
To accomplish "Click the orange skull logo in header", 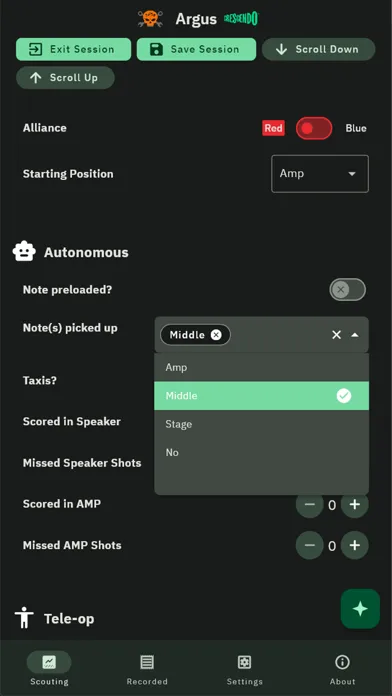I will [150, 18].
